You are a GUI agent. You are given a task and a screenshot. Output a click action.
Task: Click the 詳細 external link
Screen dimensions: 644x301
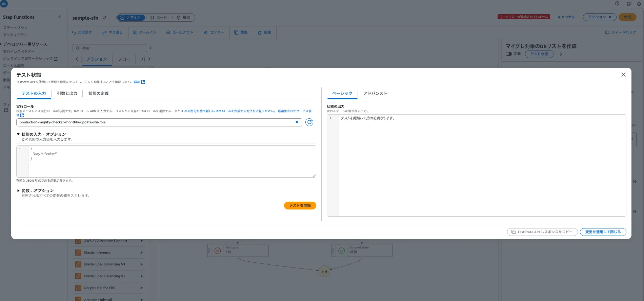tap(139, 82)
